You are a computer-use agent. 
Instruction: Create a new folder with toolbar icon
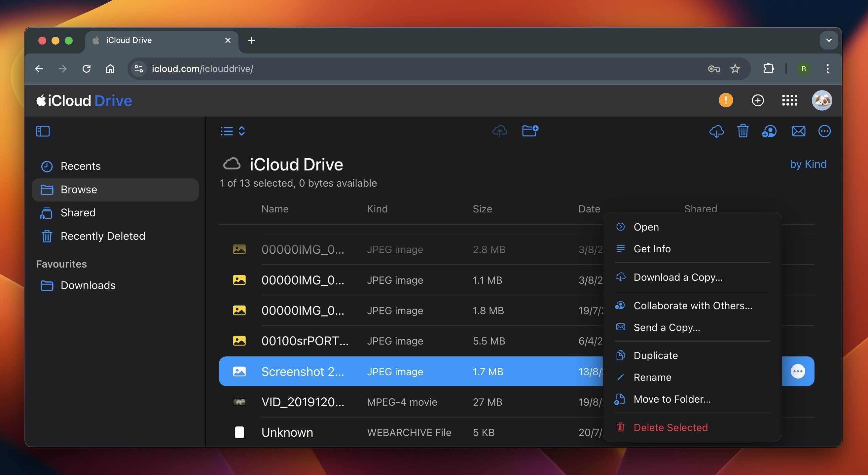(x=530, y=131)
